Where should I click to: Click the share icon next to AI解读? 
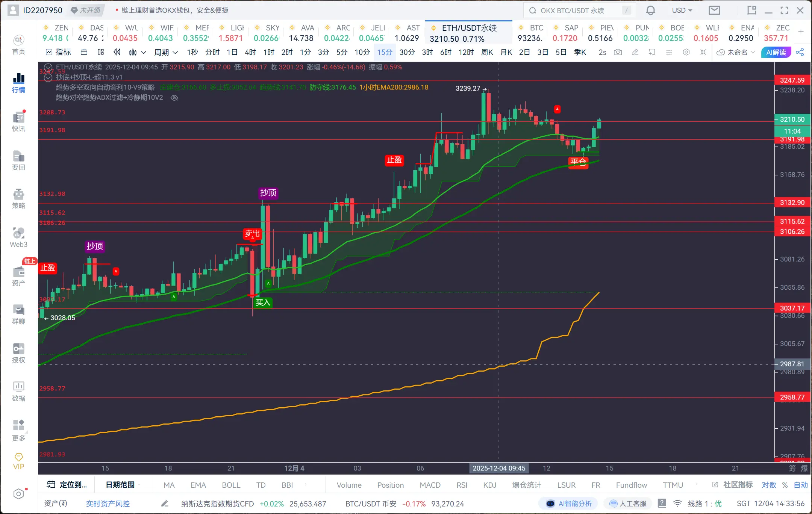click(x=800, y=52)
